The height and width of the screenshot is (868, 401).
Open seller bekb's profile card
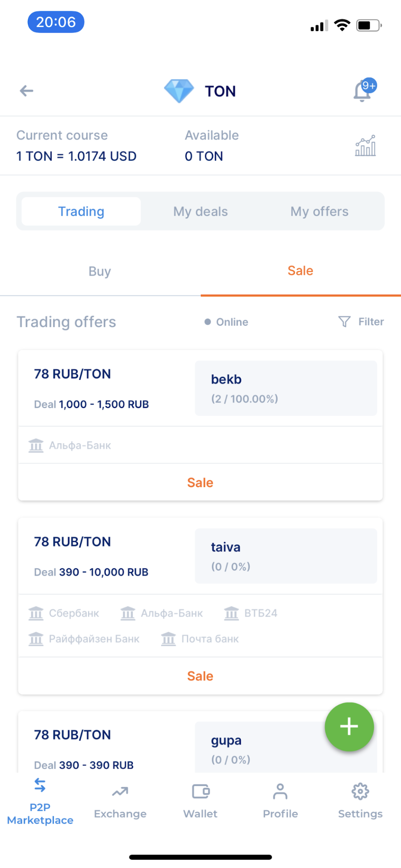286,388
